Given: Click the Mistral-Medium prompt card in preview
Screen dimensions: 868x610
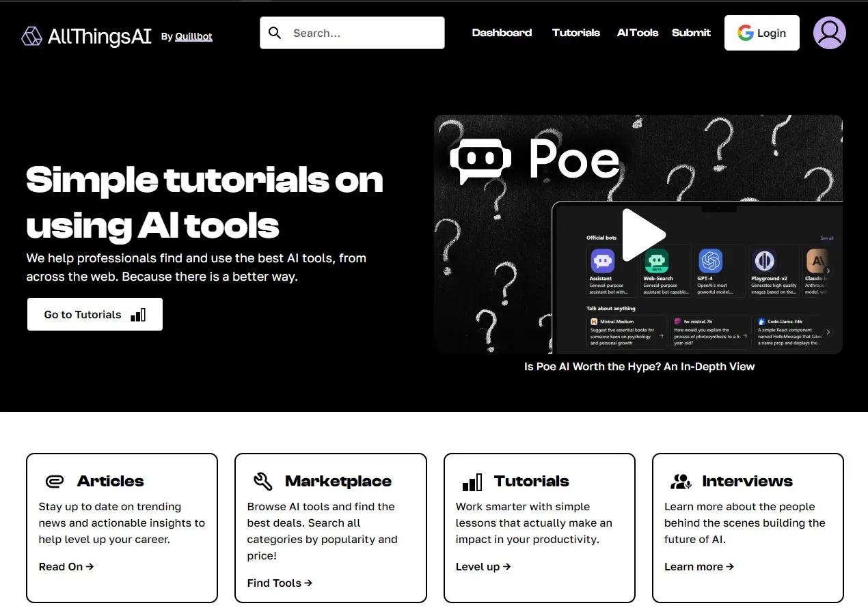Looking at the screenshot, I should [627, 331].
